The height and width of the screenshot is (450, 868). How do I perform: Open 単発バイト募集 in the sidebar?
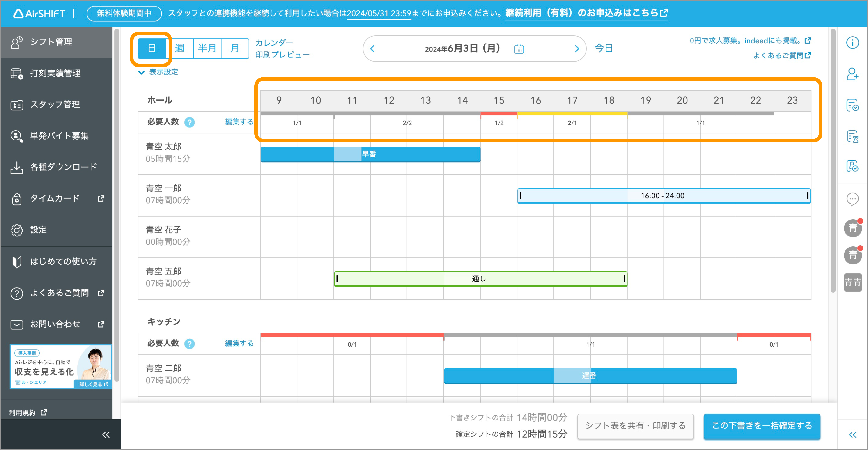[x=56, y=136]
